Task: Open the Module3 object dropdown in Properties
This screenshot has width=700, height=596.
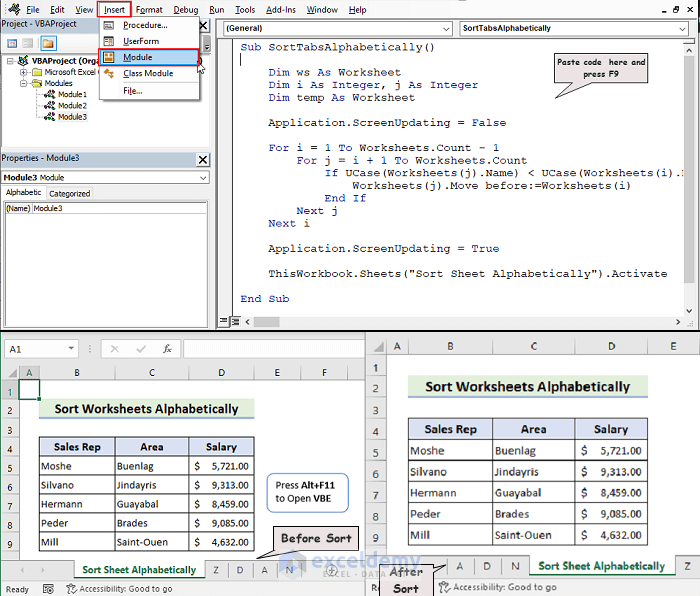Action: tap(203, 178)
